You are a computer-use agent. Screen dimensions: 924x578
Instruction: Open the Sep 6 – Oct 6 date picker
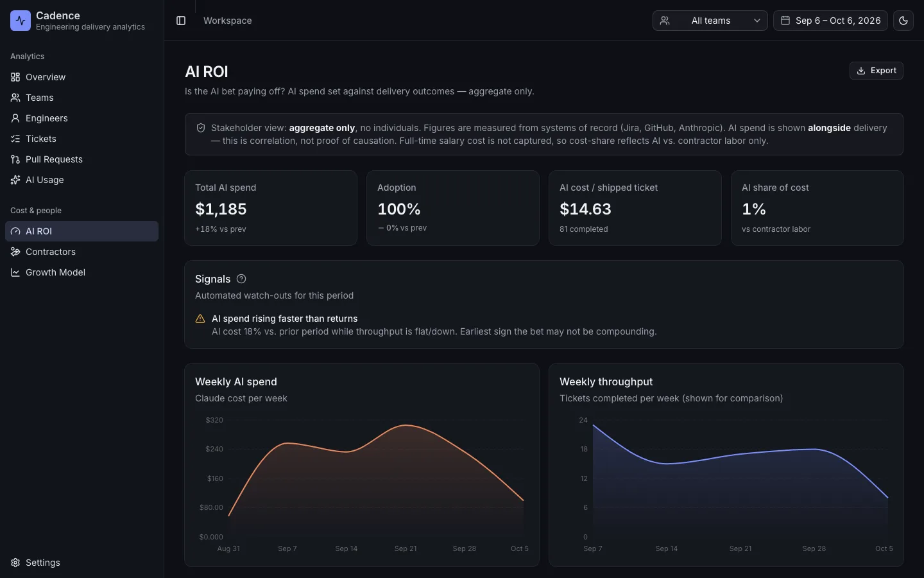830,21
